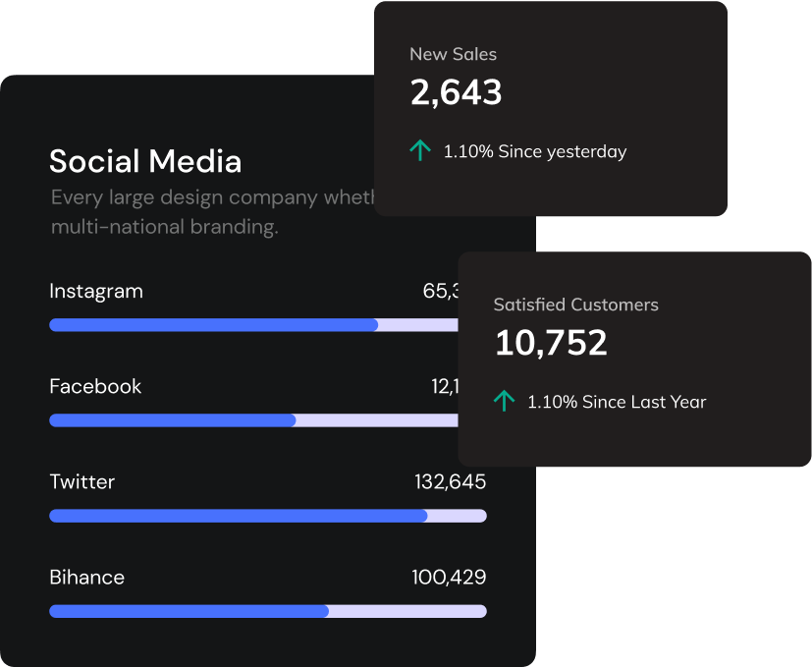812x667 pixels.
Task: Click the Bihance label
Action: 87,577
